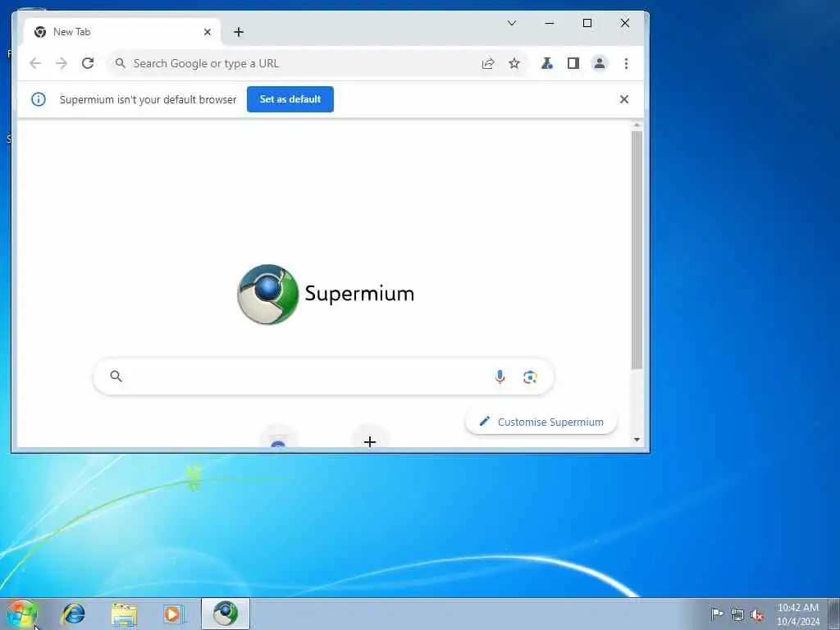Screen dimensions: 840x630
Task: Open the share this page icon
Action: point(488,64)
